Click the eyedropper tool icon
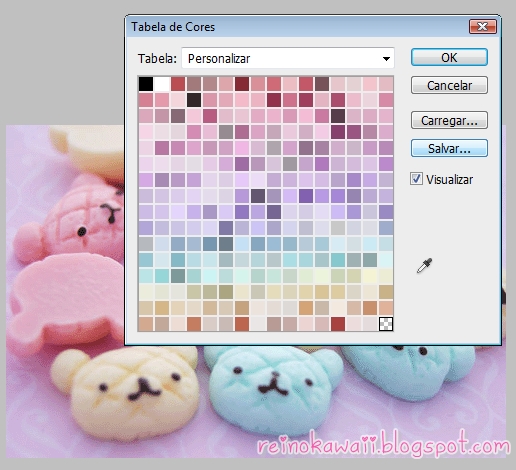This screenshot has height=470, width=516. tap(424, 265)
